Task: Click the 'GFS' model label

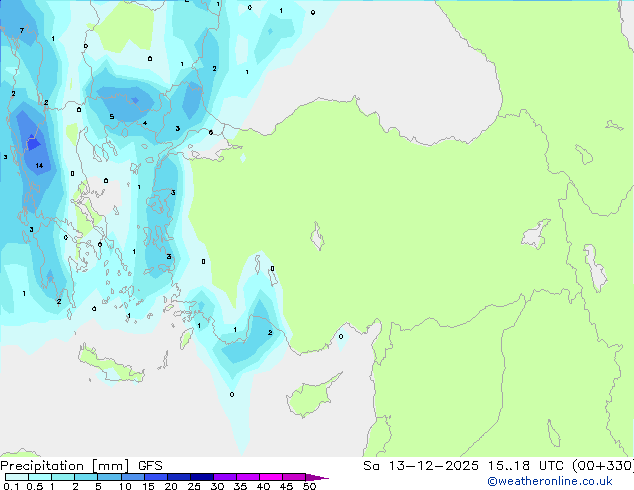Action: tap(150, 466)
